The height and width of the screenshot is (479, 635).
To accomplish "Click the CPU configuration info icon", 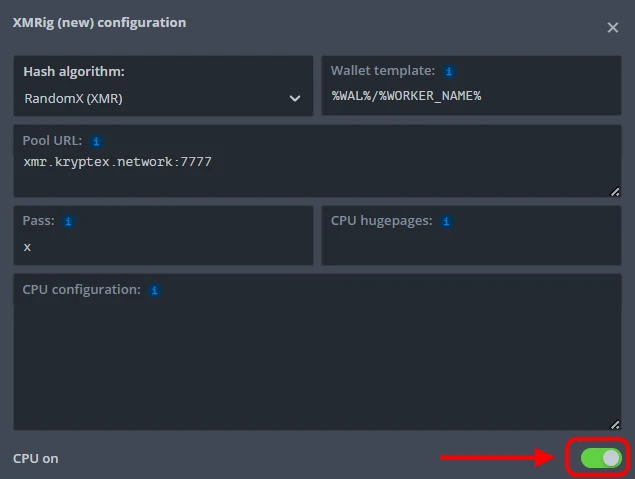I will click(x=154, y=290).
